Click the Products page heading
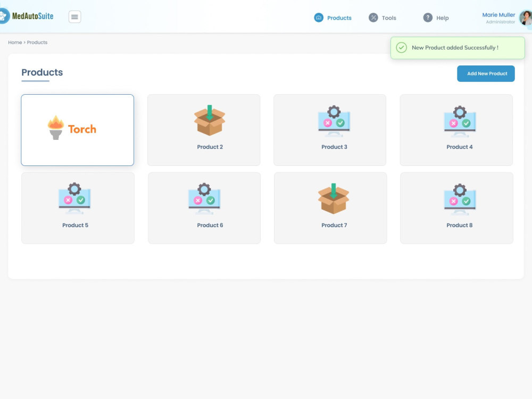 click(42, 72)
